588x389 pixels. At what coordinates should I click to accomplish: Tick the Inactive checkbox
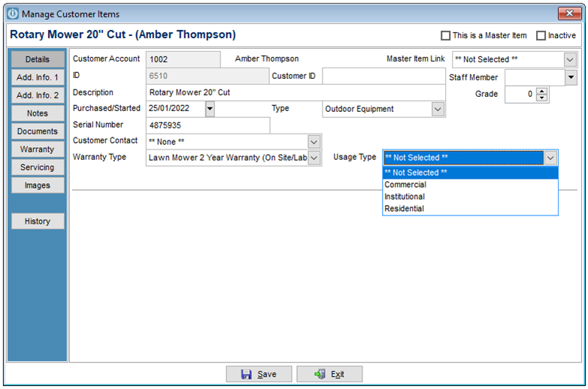[541, 35]
